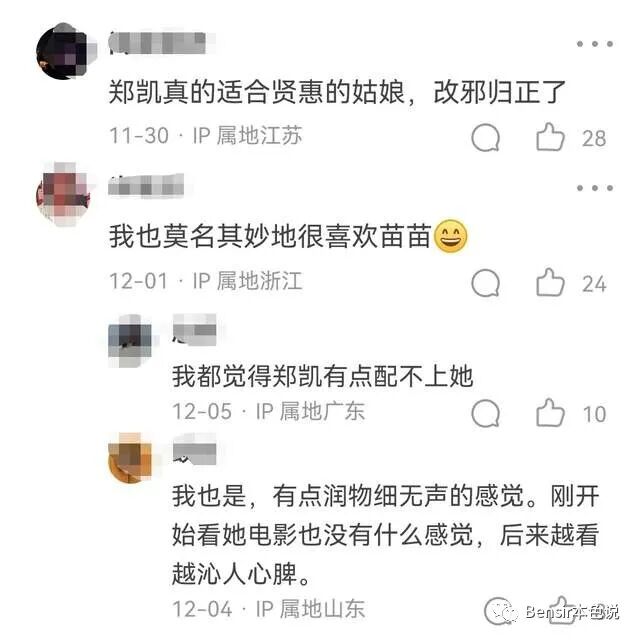Like the reply with 10 likes
The height and width of the screenshot is (640, 640).
point(550,413)
